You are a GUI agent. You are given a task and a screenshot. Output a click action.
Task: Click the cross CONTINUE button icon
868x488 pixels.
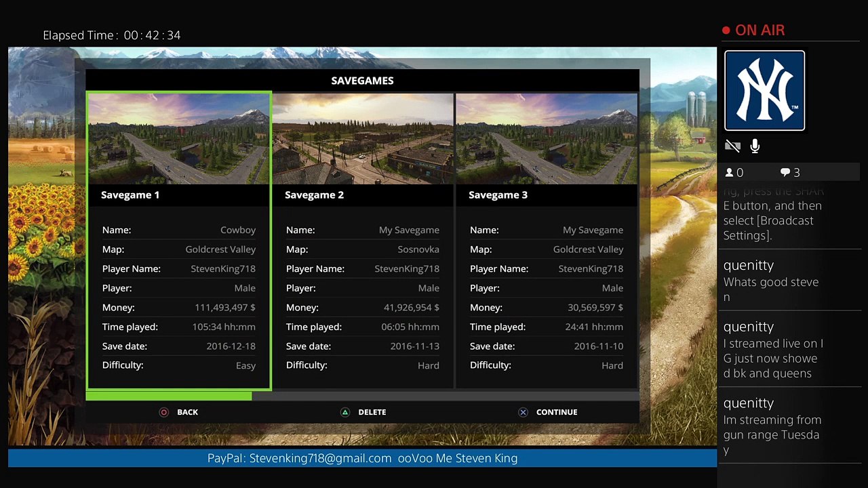tap(523, 412)
